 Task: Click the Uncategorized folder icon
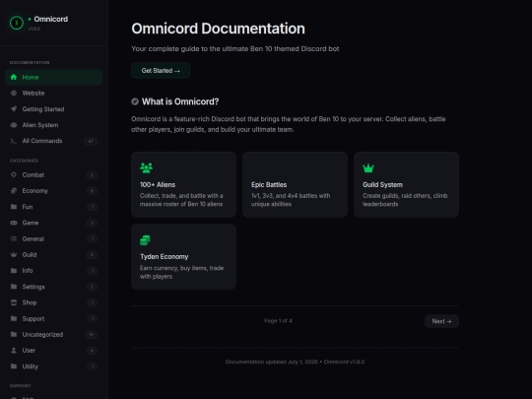(x=14, y=334)
